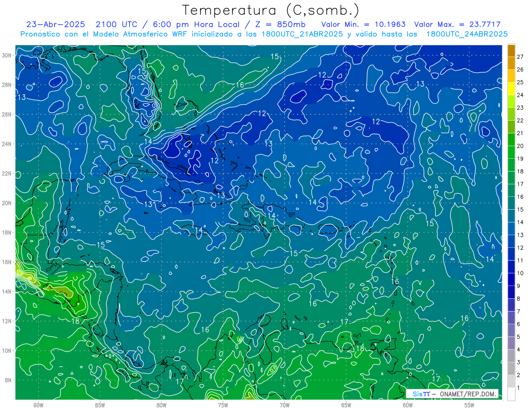Click longitude axis label 75W

coord(223,405)
